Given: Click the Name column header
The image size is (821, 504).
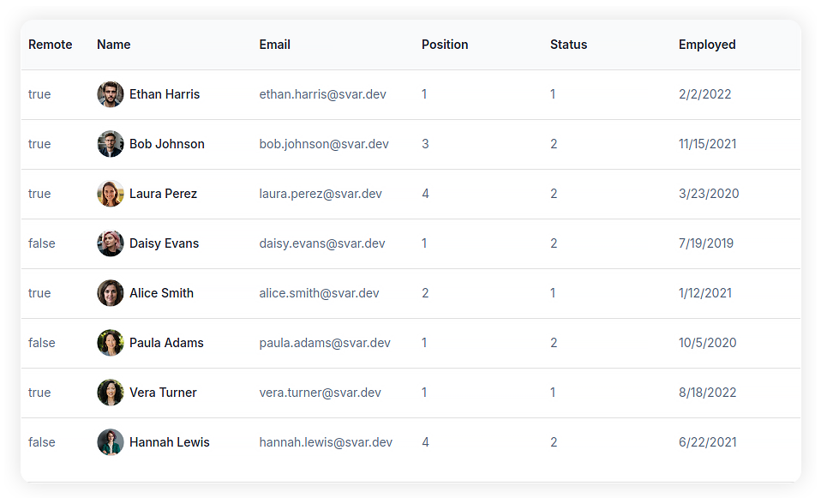Looking at the screenshot, I should 114,45.
